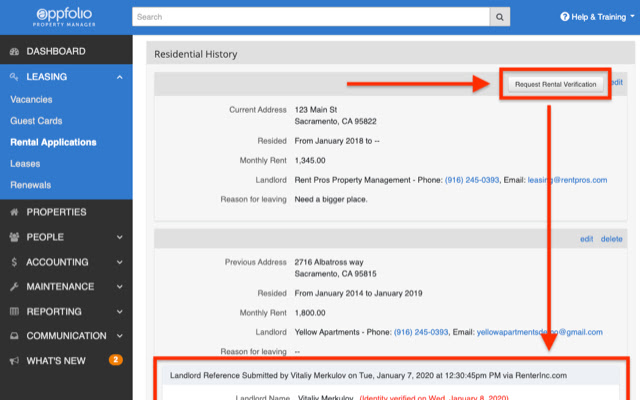Click the Reporting table icon
Viewport: 640px width, 400px height.
click(14, 311)
